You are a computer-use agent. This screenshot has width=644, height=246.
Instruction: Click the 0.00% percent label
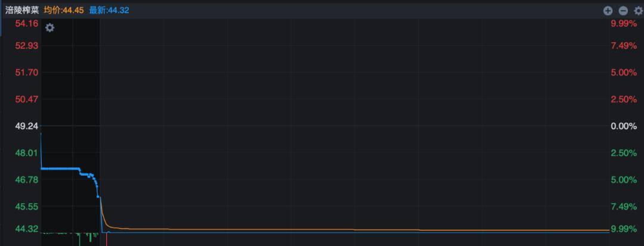[624, 126]
